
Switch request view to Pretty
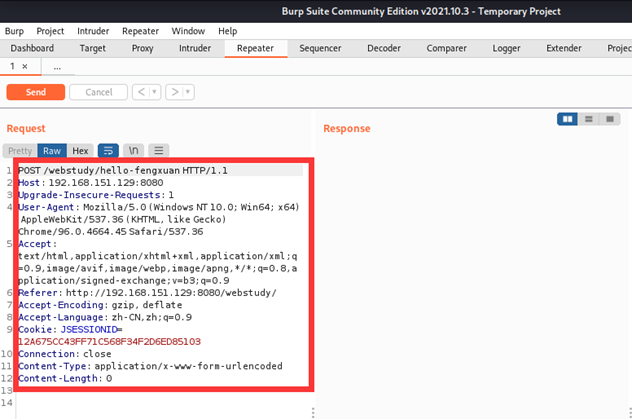(20, 151)
